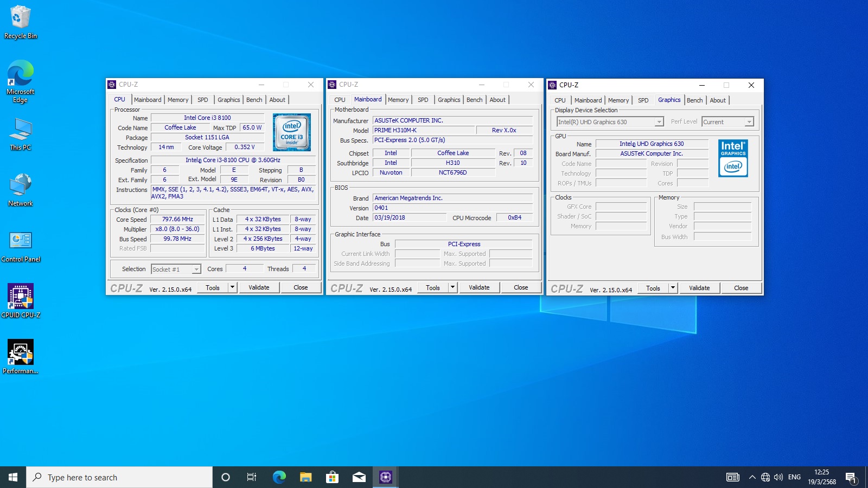
Task: Click the taskbar search box
Action: [119, 477]
